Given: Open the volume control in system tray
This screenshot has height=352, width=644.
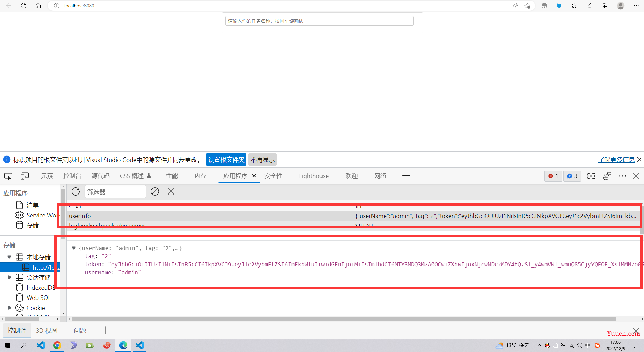Looking at the screenshot, I should pos(579,345).
